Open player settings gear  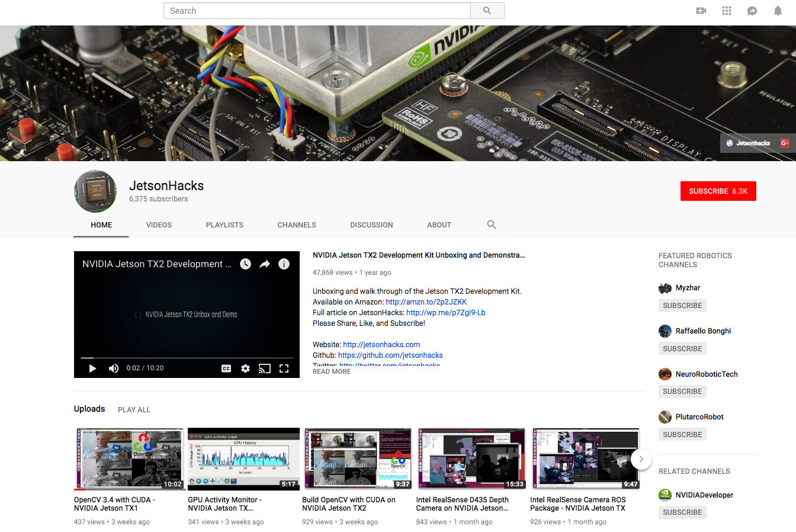(x=246, y=368)
